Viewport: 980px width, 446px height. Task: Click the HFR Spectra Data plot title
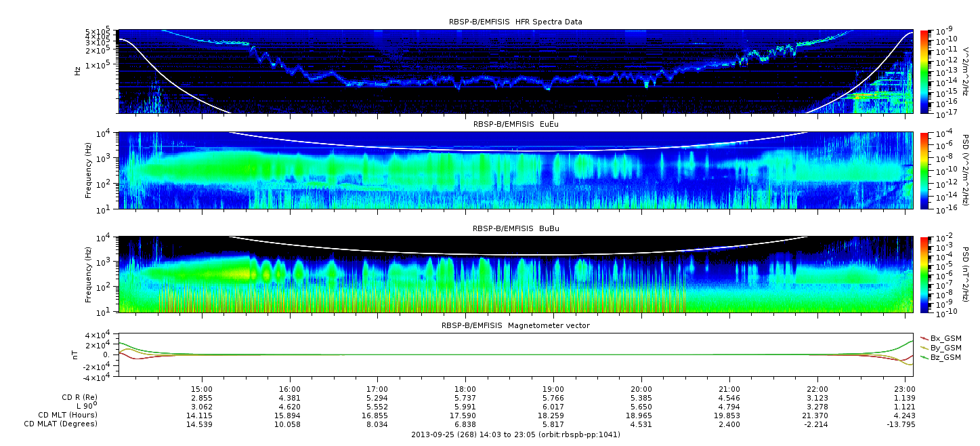pos(515,22)
